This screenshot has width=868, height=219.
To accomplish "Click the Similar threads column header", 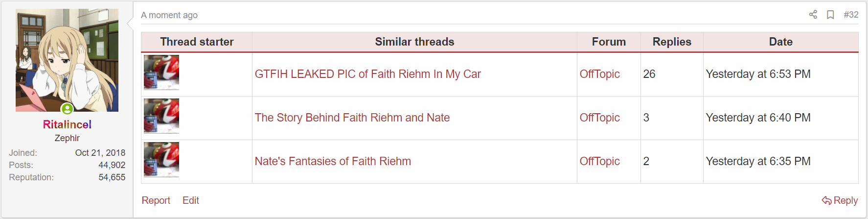I will tap(414, 42).
